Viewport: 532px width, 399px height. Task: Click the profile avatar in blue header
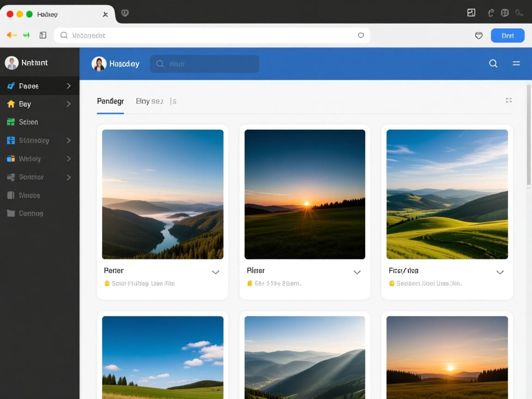point(99,64)
